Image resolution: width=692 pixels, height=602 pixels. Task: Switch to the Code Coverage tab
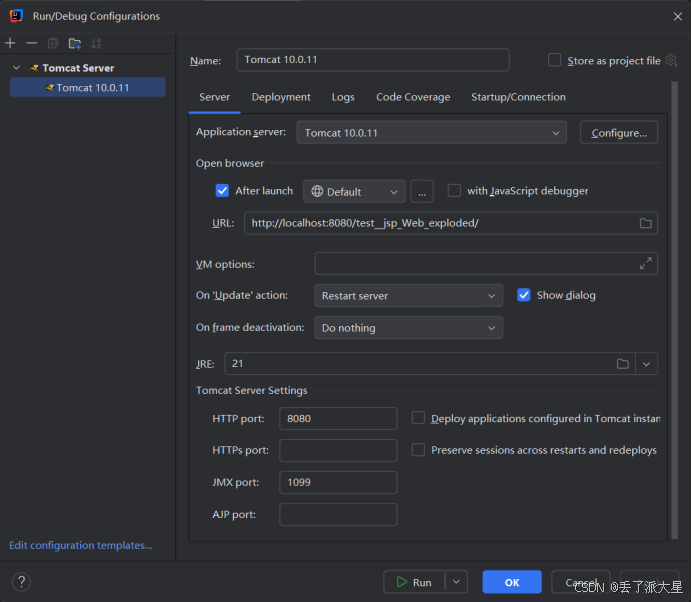pyautogui.click(x=413, y=97)
